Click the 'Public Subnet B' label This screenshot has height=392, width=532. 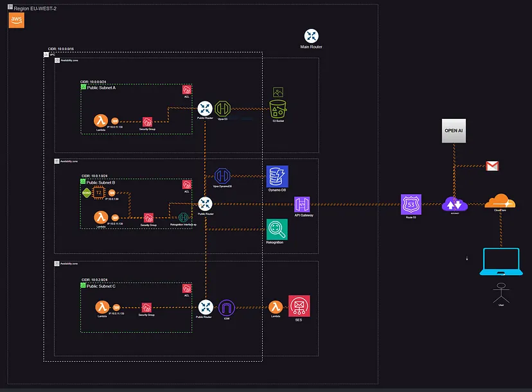pos(100,183)
